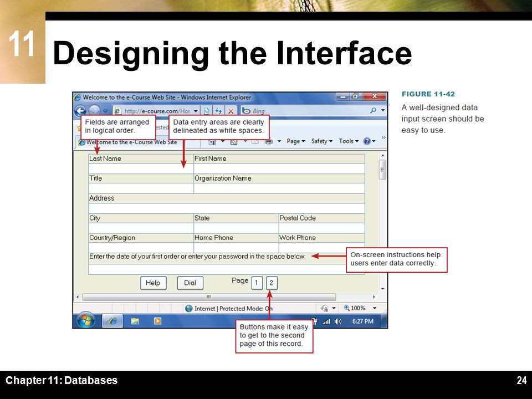This screenshot has width=532, height=399.
Task: Expand the toolbar overflow chevron
Action: pyautogui.click(x=383, y=137)
